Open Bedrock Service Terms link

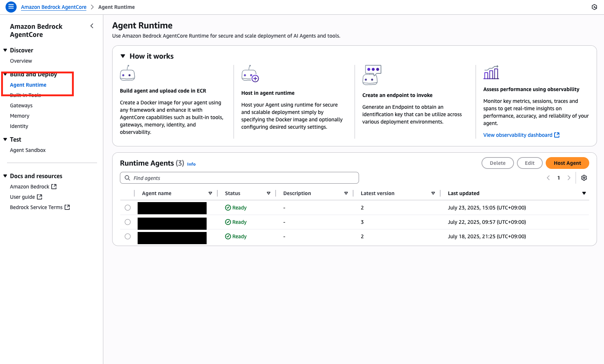point(40,207)
